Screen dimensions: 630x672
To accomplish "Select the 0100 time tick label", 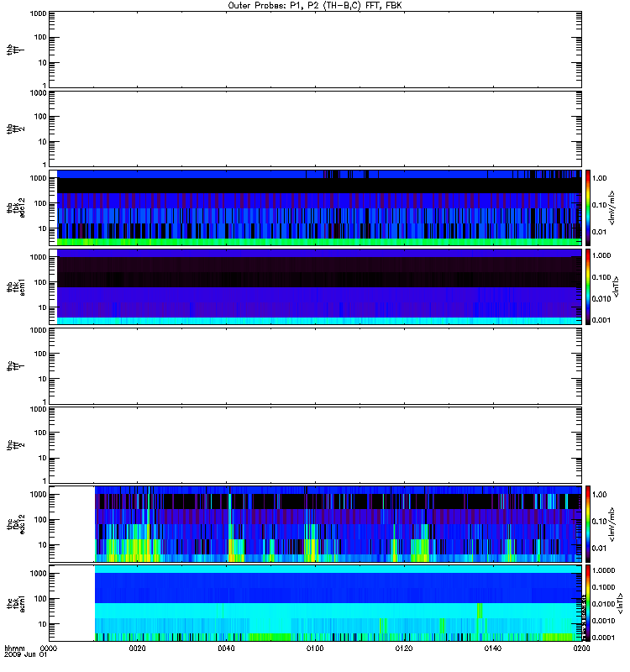I will point(315,649).
